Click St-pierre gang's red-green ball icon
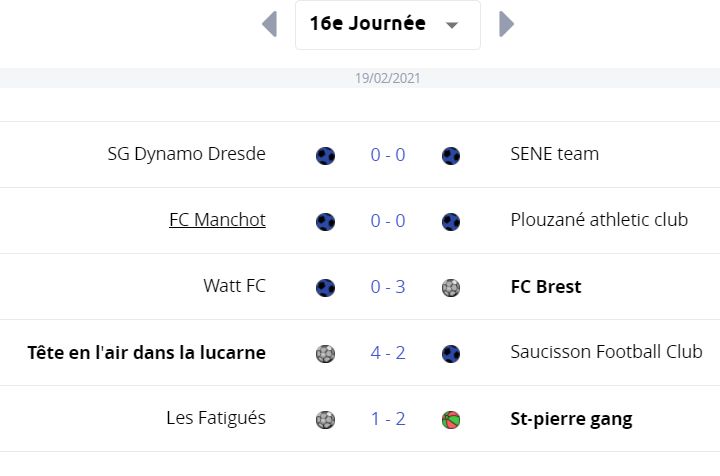 [450, 420]
